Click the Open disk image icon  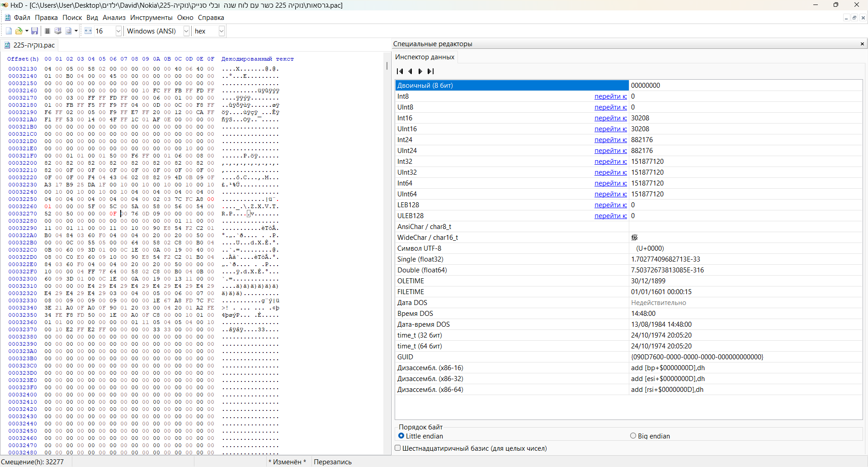[69, 31]
